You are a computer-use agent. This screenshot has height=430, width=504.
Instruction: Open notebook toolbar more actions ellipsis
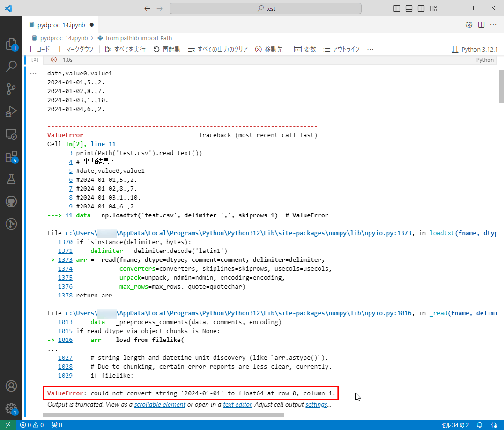point(370,49)
